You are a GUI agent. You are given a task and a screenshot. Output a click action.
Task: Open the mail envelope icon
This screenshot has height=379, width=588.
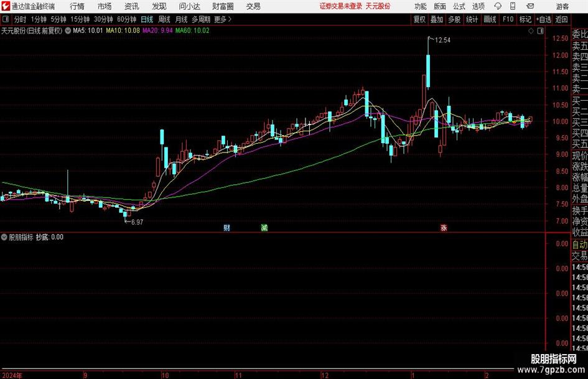[x=530, y=6]
